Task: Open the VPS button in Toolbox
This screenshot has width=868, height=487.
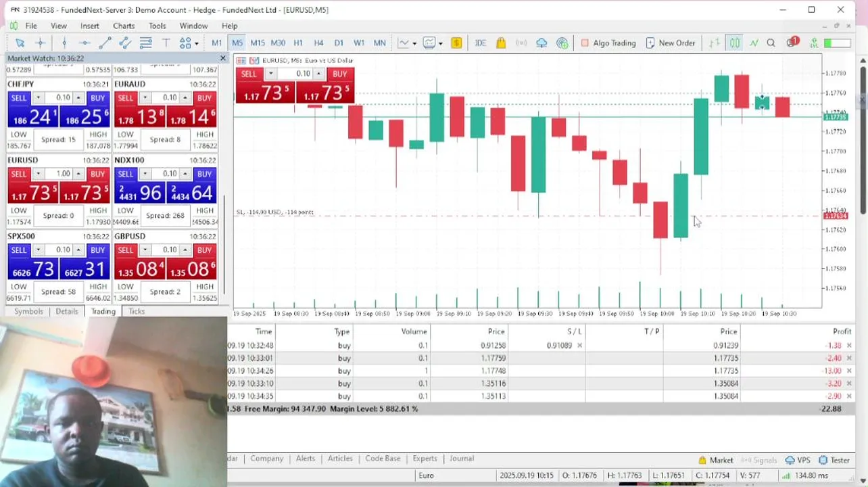Action: tap(797, 460)
